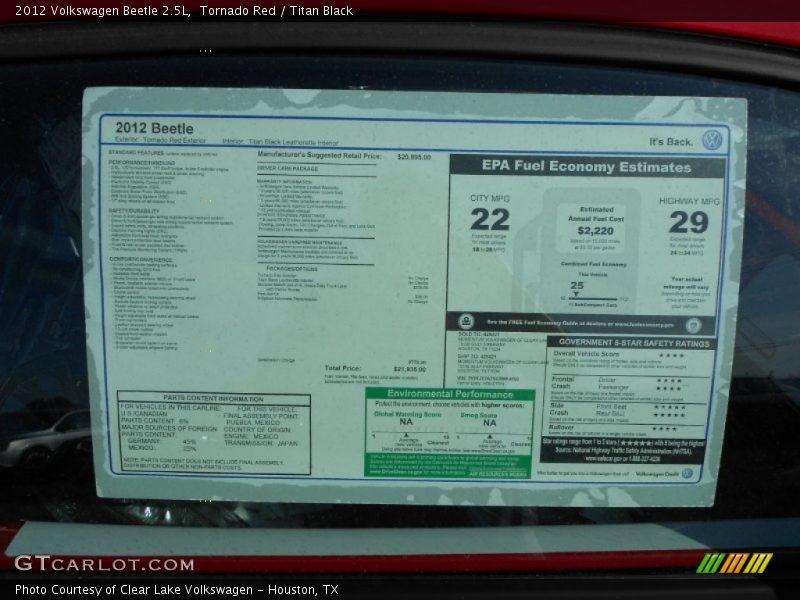This screenshot has height=600, width=800.
Task: Click the Government 5-Star Safety Ratings header
Action: pyautogui.click(x=634, y=343)
